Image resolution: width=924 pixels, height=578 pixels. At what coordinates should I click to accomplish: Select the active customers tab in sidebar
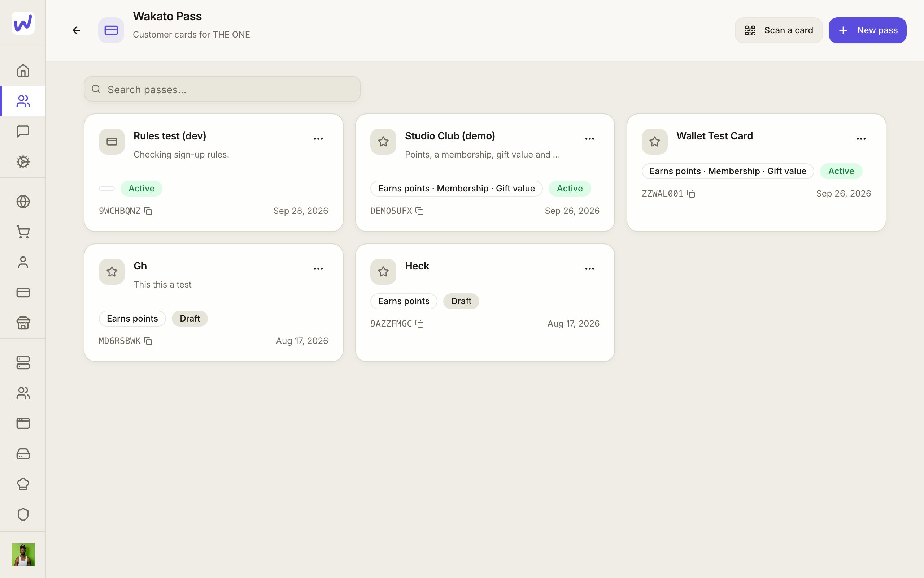coord(23,101)
